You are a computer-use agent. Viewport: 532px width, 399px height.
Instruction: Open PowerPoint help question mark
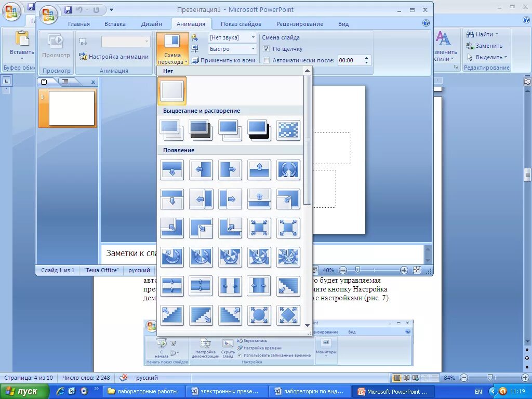[x=426, y=23]
